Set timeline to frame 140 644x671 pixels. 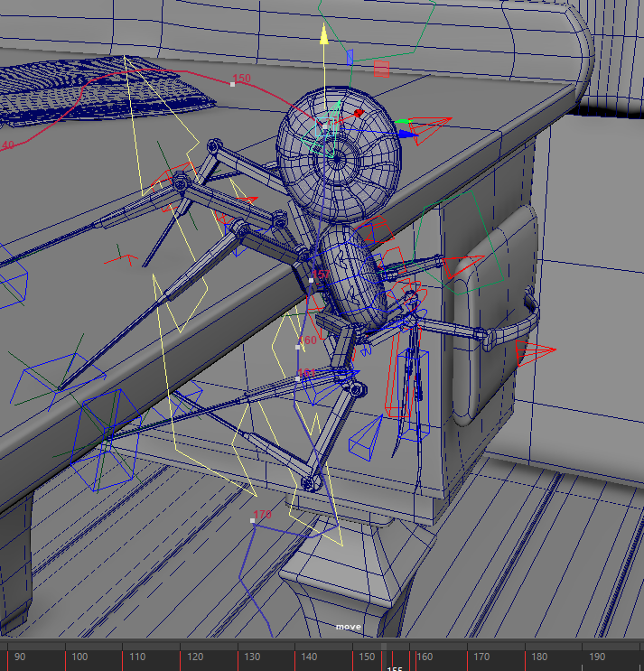click(296, 657)
